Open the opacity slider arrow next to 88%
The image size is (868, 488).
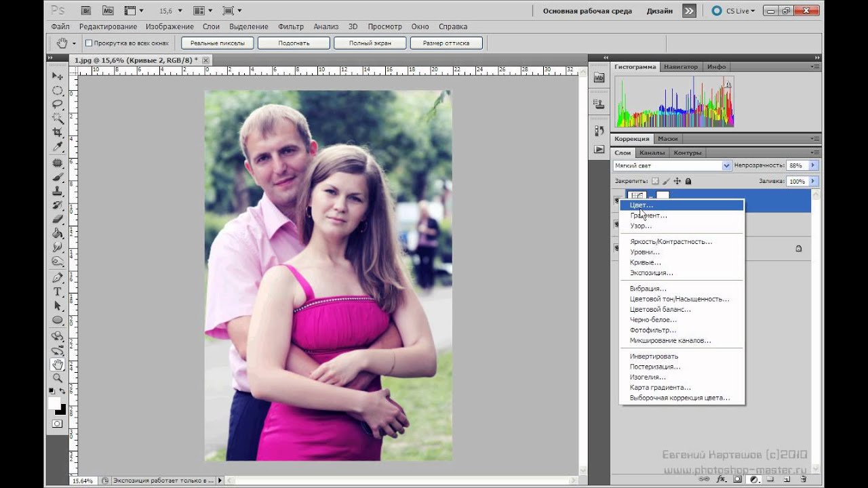(813, 165)
